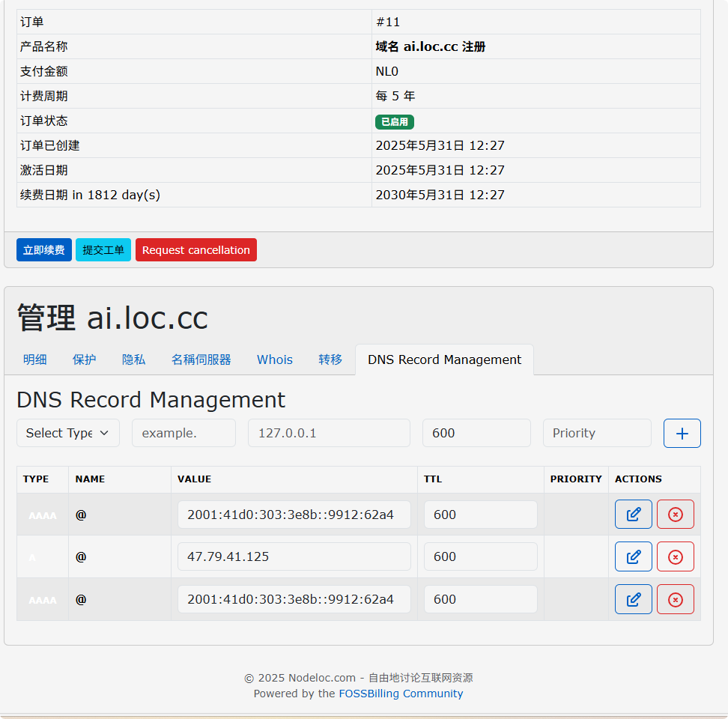The image size is (728, 719).
Task: Click TTL field of the A record row
Action: [x=481, y=556]
